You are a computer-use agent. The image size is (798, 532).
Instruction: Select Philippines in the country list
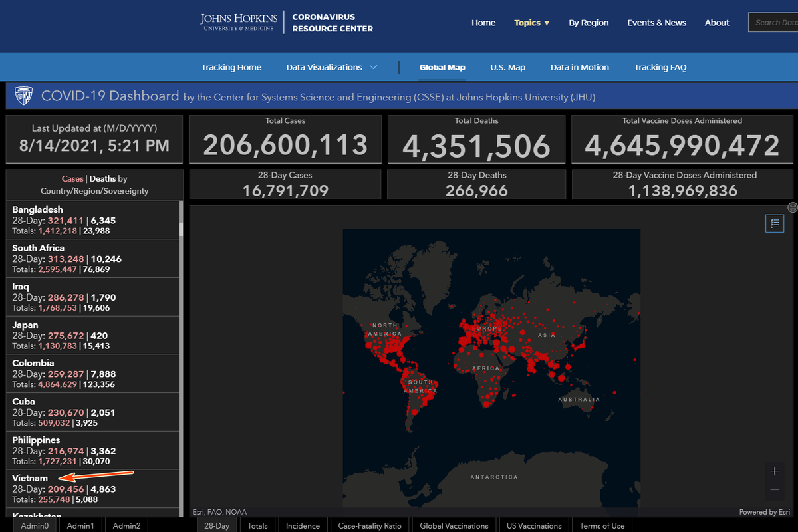pos(92,450)
